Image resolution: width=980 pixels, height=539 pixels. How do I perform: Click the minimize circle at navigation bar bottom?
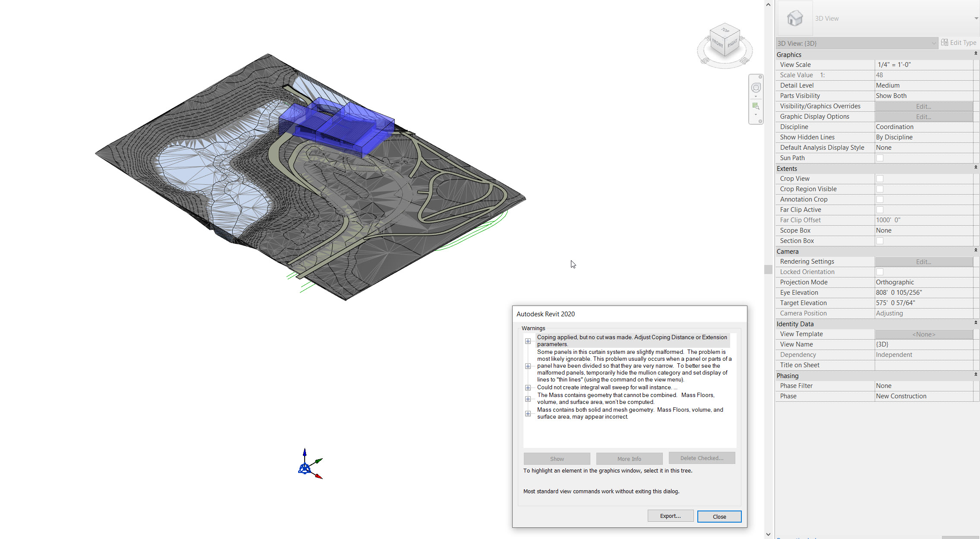[760, 121]
